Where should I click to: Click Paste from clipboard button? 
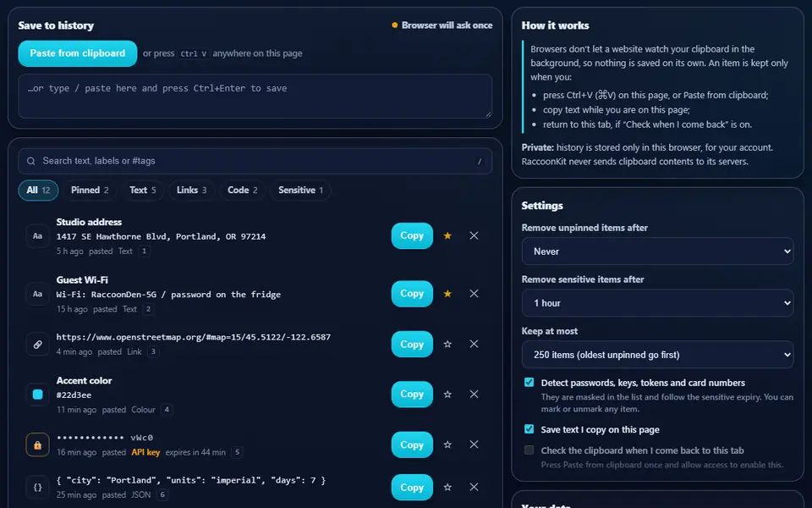coord(78,53)
